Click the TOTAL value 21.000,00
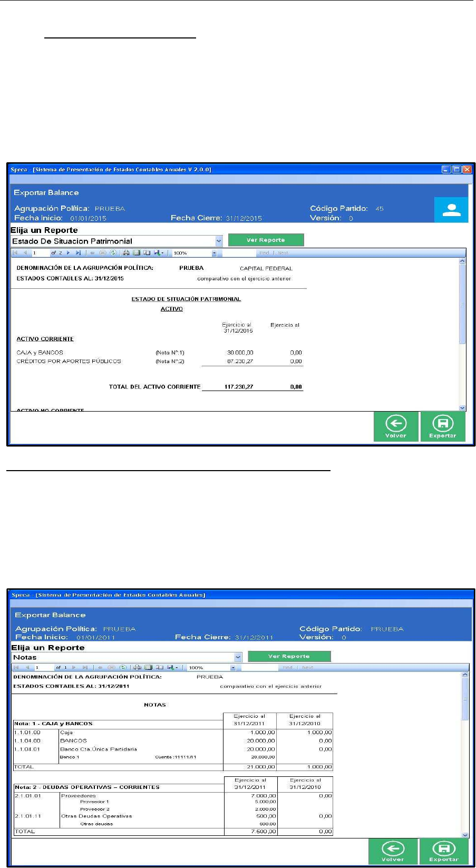This screenshot has width=476, height=868. [261, 767]
